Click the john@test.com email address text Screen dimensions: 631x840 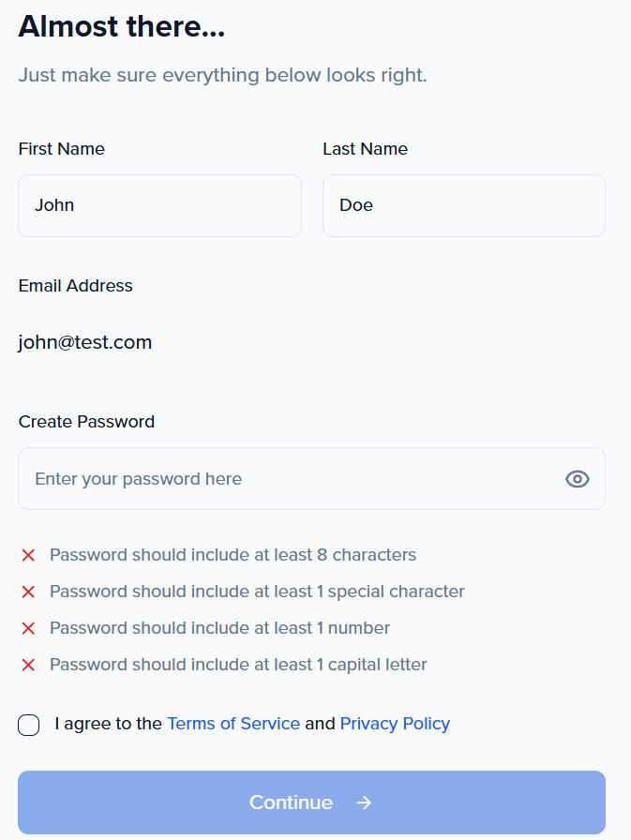(85, 342)
